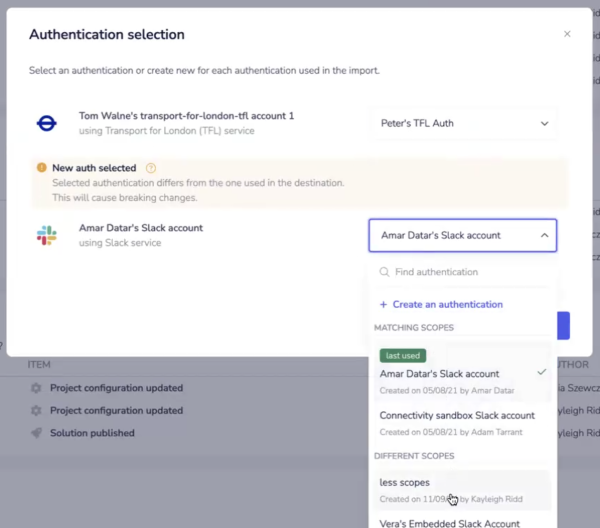Click into the 'Find authentication' search field
The width and height of the screenshot is (600, 528).
coord(465,272)
